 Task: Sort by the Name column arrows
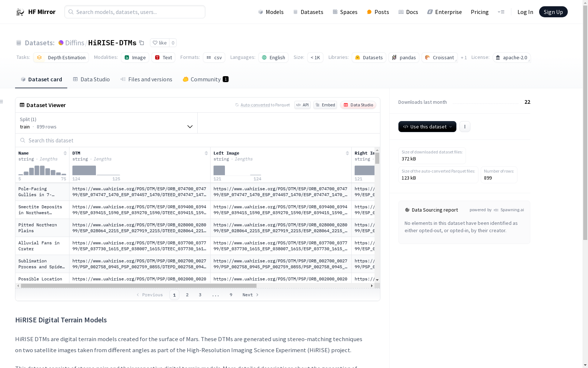(x=65, y=153)
